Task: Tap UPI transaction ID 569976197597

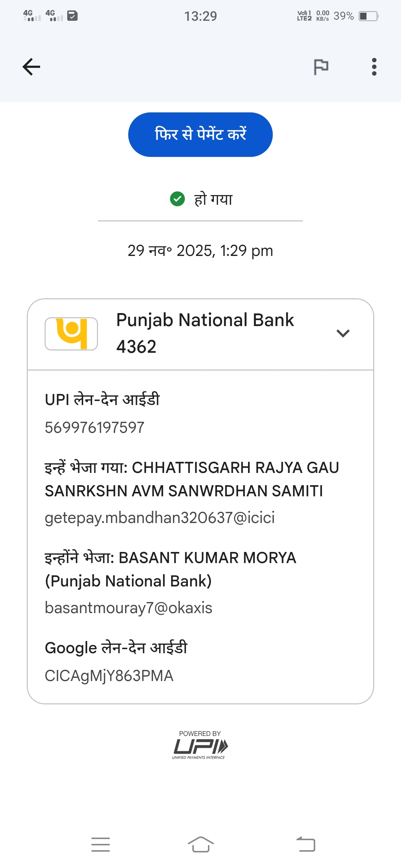Action: click(95, 428)
